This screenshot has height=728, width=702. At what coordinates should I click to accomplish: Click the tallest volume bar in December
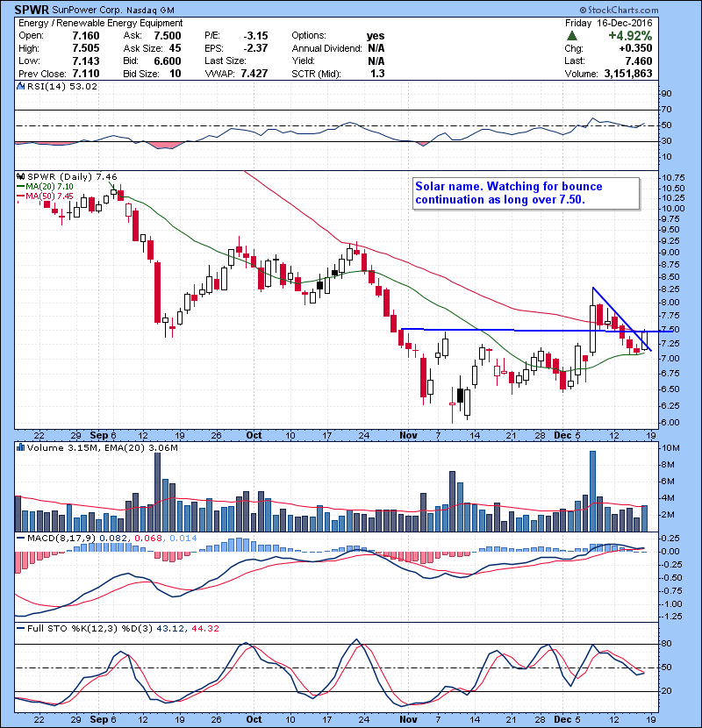(x=592, y=491)
